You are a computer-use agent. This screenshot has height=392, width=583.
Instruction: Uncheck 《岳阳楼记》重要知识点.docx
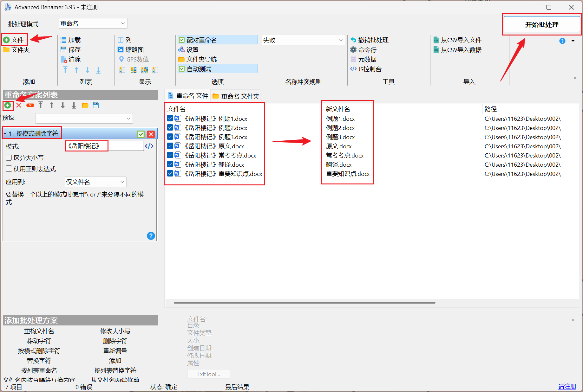170,174
